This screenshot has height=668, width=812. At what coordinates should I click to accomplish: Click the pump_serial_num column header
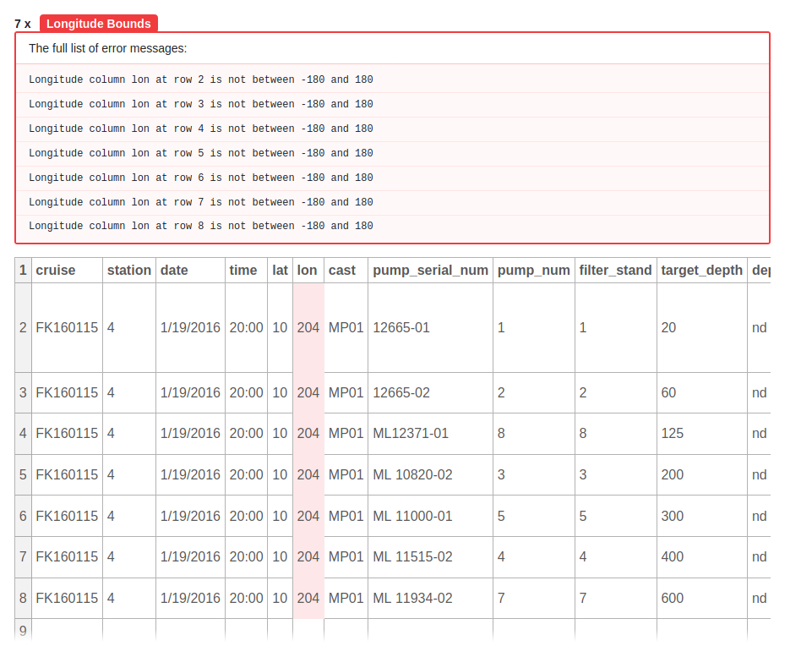pyautogui.click(x=430, y=270)
